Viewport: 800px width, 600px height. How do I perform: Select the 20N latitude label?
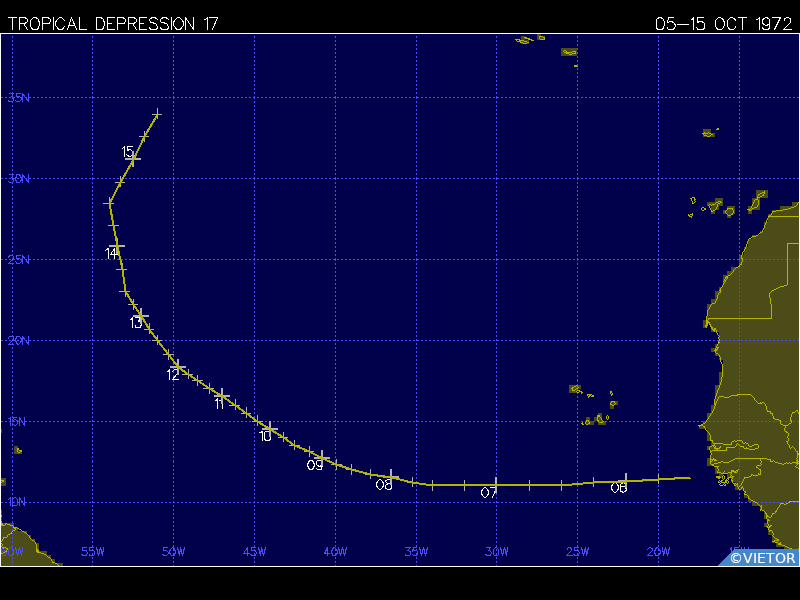point(19,340)
